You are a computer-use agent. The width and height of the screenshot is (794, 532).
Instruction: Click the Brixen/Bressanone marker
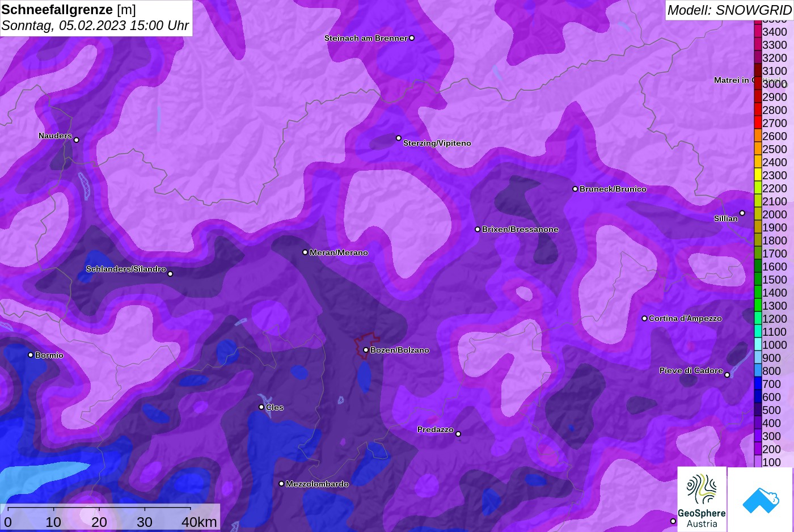pos(478,229)
